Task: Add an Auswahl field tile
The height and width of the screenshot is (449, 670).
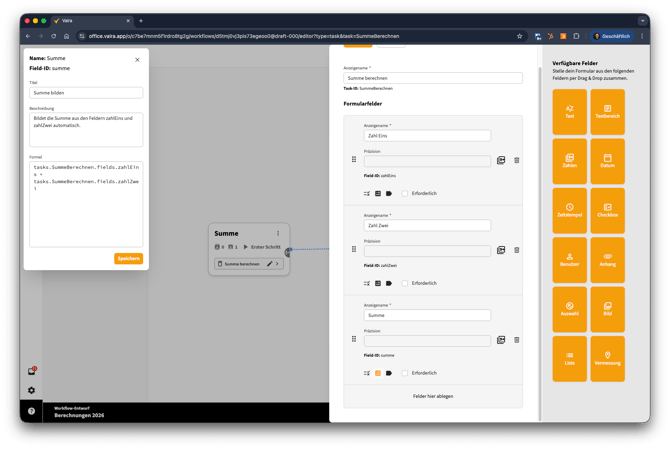Action: coord(569,309)
